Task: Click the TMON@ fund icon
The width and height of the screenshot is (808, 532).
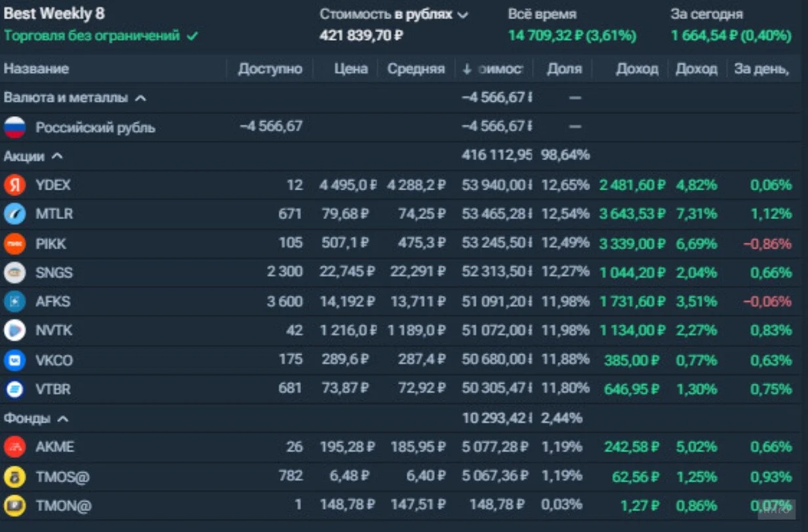Action: (x=14, y=506)
